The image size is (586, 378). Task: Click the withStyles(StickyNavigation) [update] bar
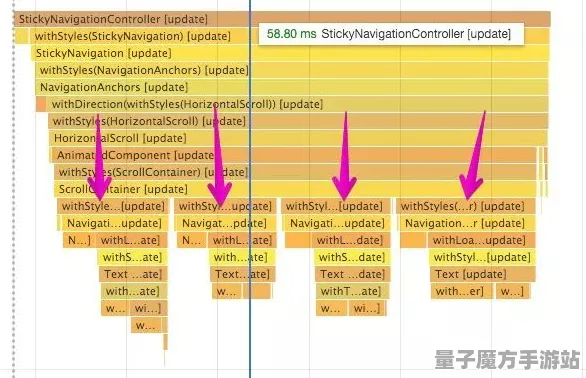[289, 36]
